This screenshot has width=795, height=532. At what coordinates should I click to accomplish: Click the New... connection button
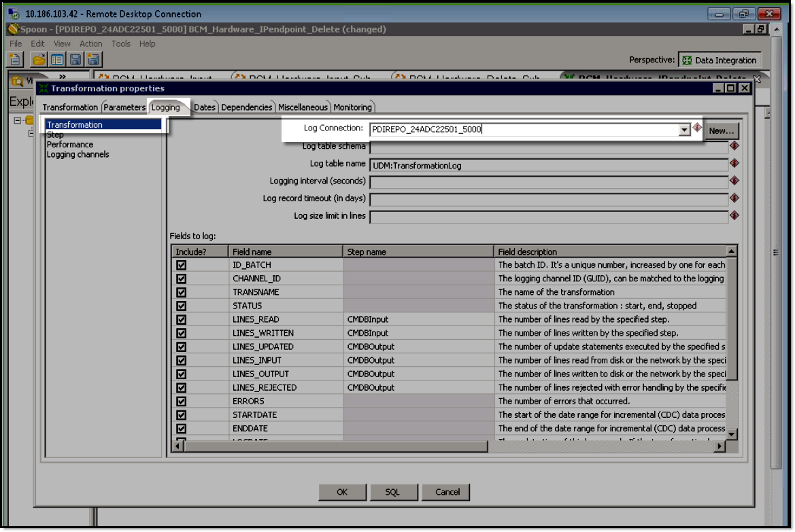(x=722, y=130)
